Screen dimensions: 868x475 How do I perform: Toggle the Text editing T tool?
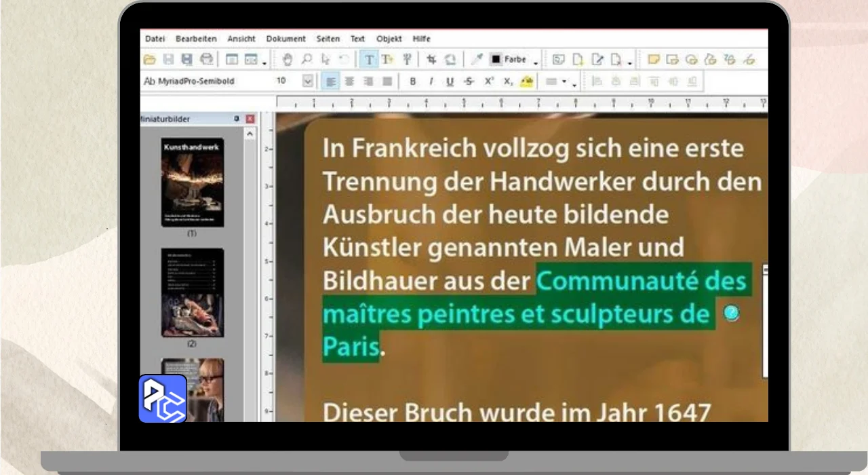click(x=368, y=60)
